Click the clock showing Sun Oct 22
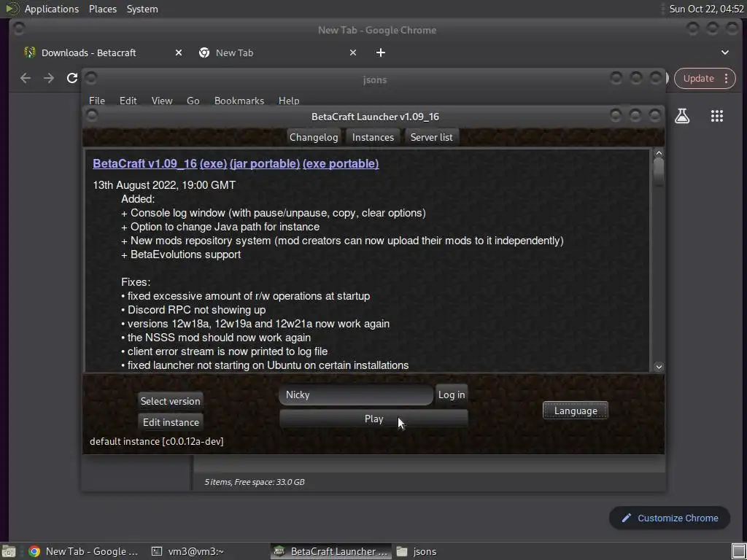The height and width of the screenshot is (560, 747). pos(706,9)
